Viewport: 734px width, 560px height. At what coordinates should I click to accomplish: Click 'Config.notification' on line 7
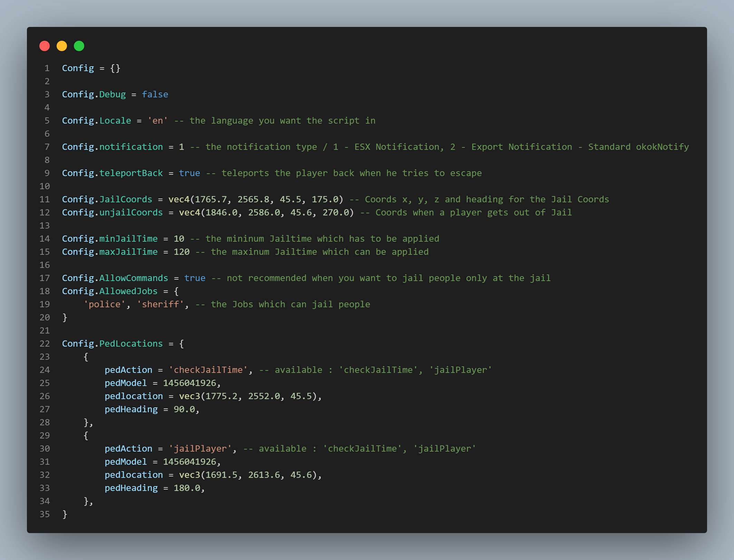pos(112,147)
